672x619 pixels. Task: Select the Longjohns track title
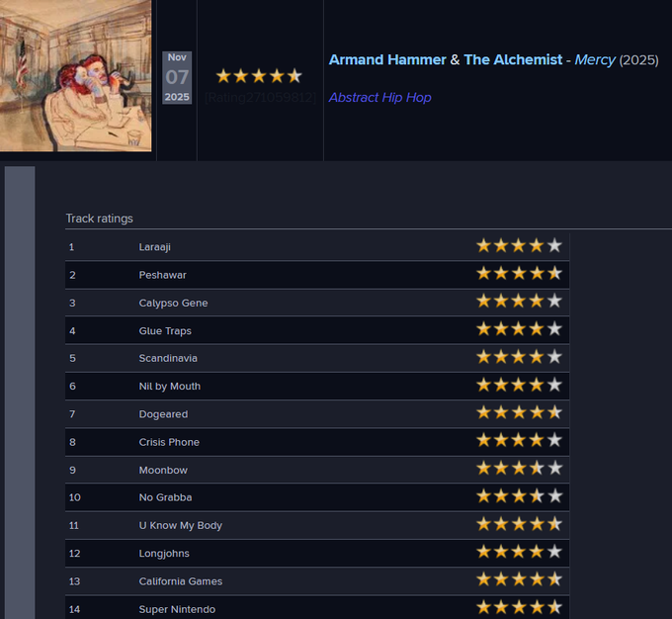(164, 554)
